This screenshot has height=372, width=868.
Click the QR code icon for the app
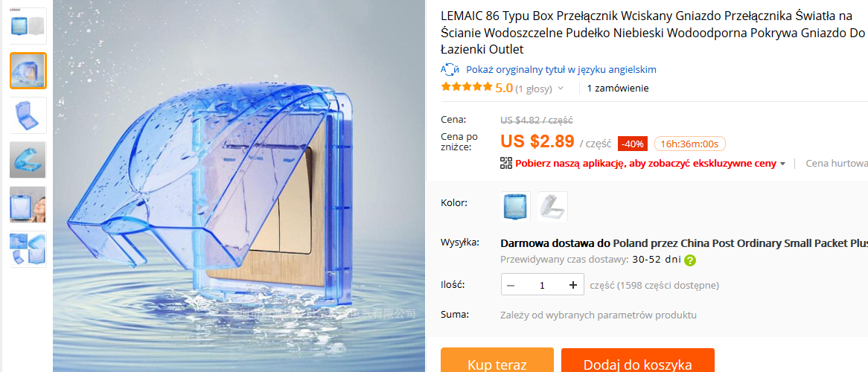coord(506,163)
